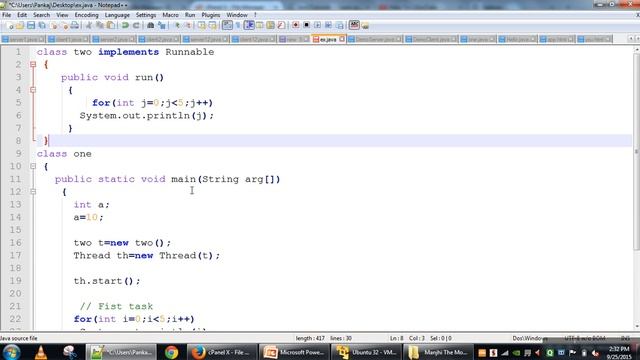Open the Windows Start button
This screenshot has width=640, height=360.
point(11,352)
